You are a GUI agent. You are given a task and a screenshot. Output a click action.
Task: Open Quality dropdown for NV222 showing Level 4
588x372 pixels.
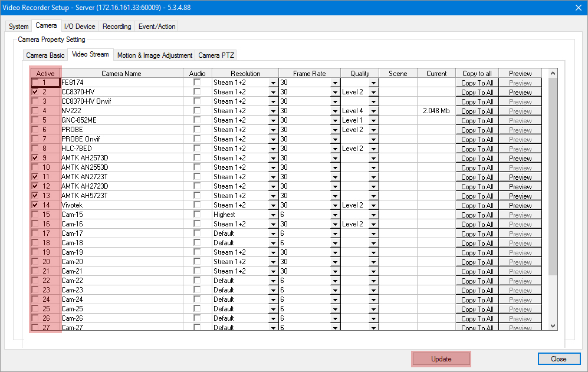(x=373, y=111)
